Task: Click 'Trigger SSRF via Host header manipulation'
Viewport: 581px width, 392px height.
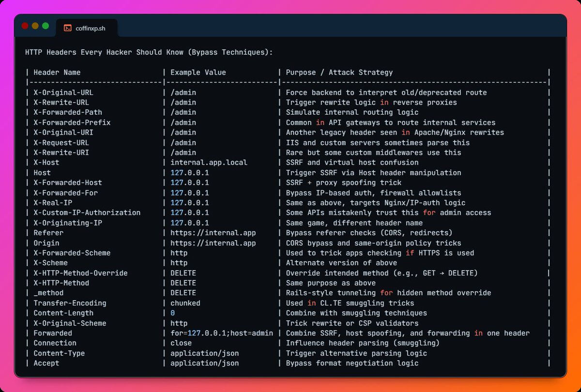Action: click(x=373, y=173)
